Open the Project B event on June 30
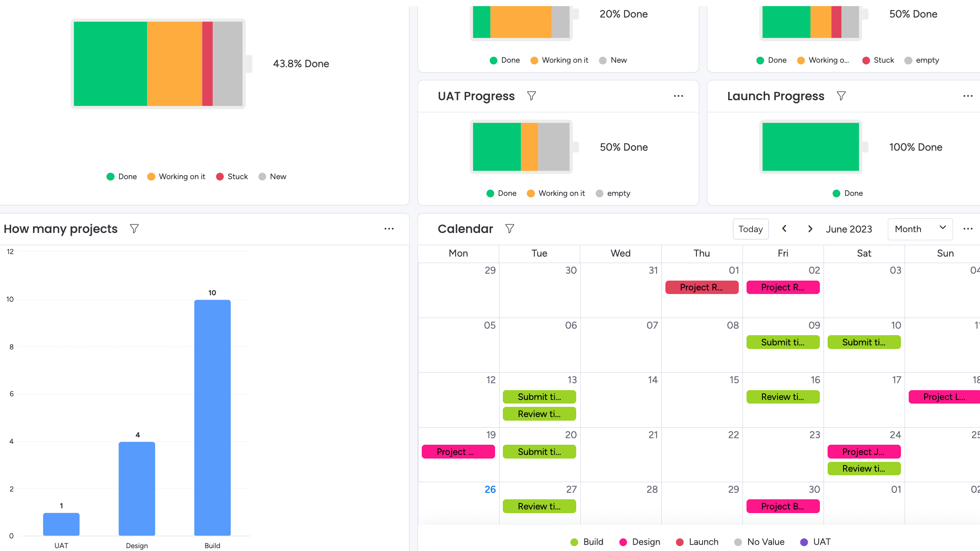Screen dimensions: 980x551 tap(782, 506)
